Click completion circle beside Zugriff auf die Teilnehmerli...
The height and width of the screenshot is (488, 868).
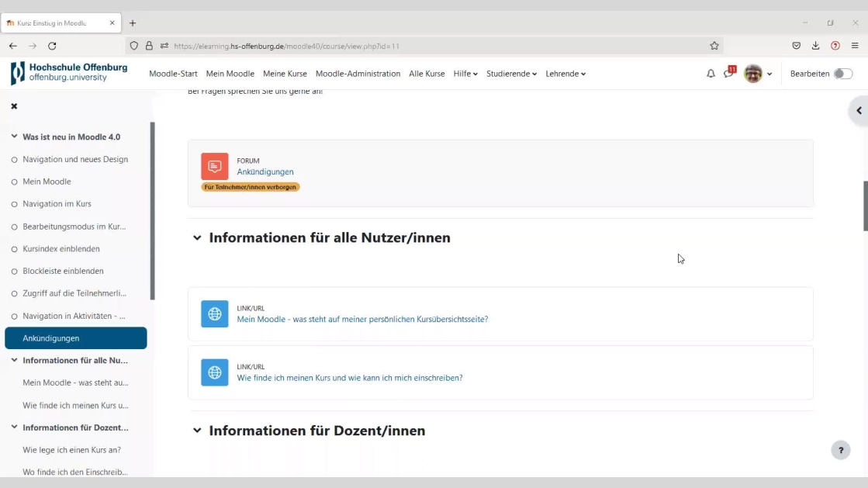pyautogui.click(x=15, y=293)
